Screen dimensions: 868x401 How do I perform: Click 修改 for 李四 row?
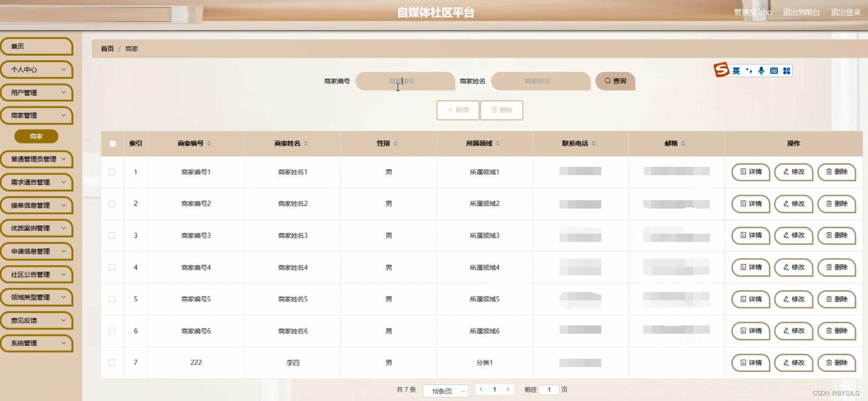coord(794,363)
